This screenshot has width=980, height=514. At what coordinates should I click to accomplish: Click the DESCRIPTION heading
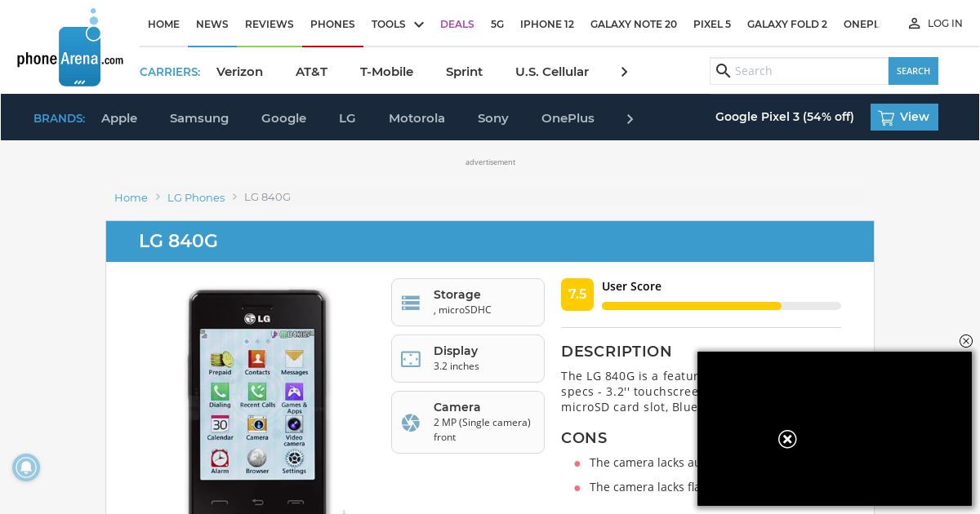coord(617,352)
